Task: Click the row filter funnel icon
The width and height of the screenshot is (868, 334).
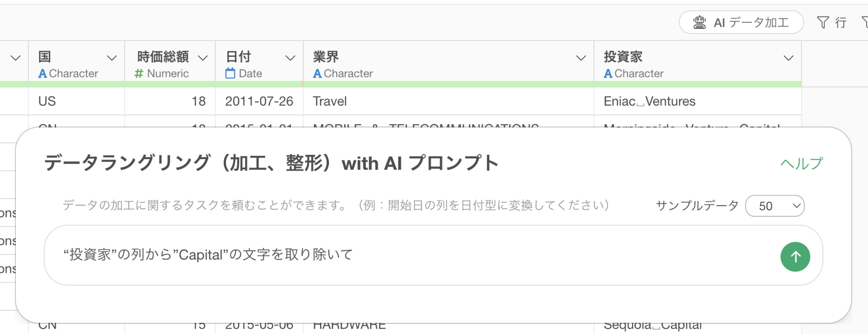Action: (x=823, y=22)
